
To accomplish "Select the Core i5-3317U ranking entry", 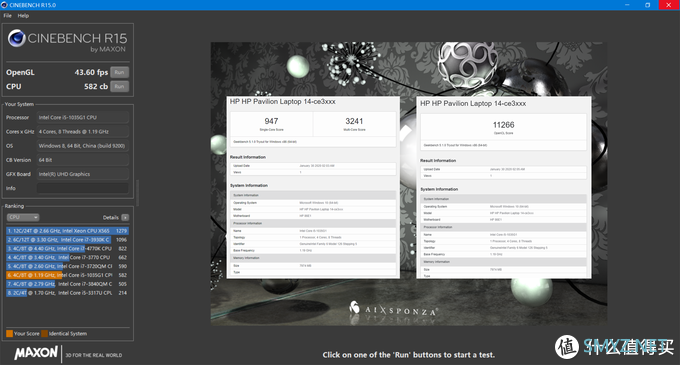I will click(x=67, y=293).
